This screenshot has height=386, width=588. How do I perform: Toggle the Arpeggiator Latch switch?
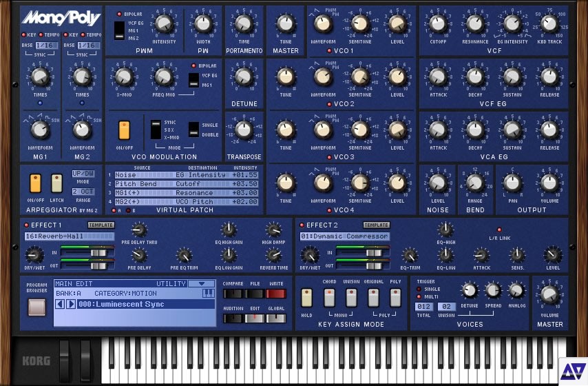point(56,183)
